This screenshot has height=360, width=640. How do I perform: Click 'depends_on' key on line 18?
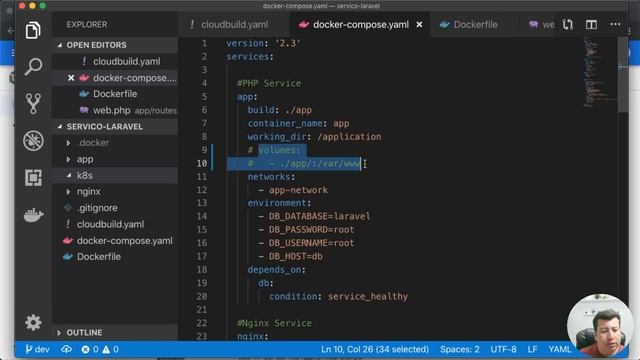pos(274,270)
